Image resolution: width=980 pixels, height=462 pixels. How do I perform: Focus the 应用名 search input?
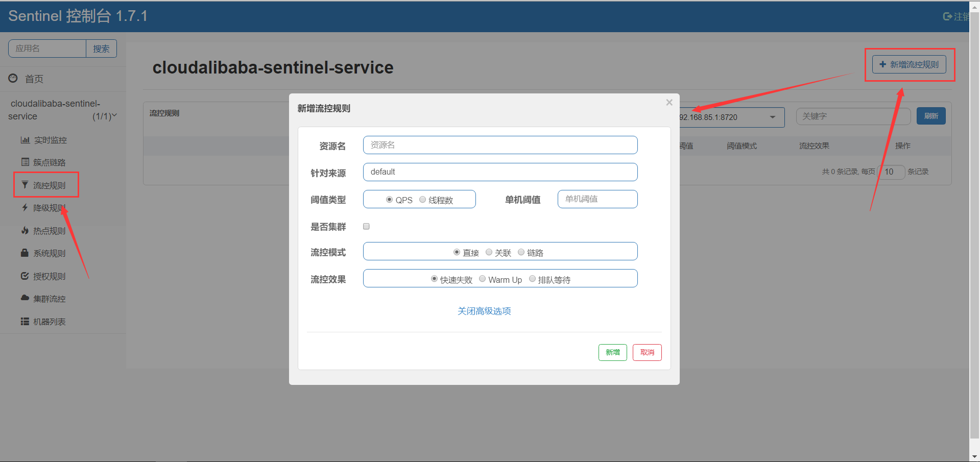47,48
